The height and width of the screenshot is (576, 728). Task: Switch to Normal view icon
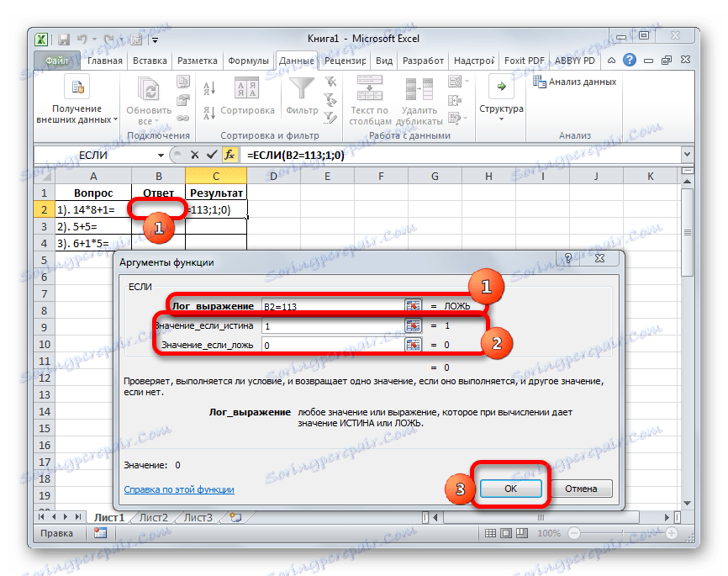click(x=490, y=533)
